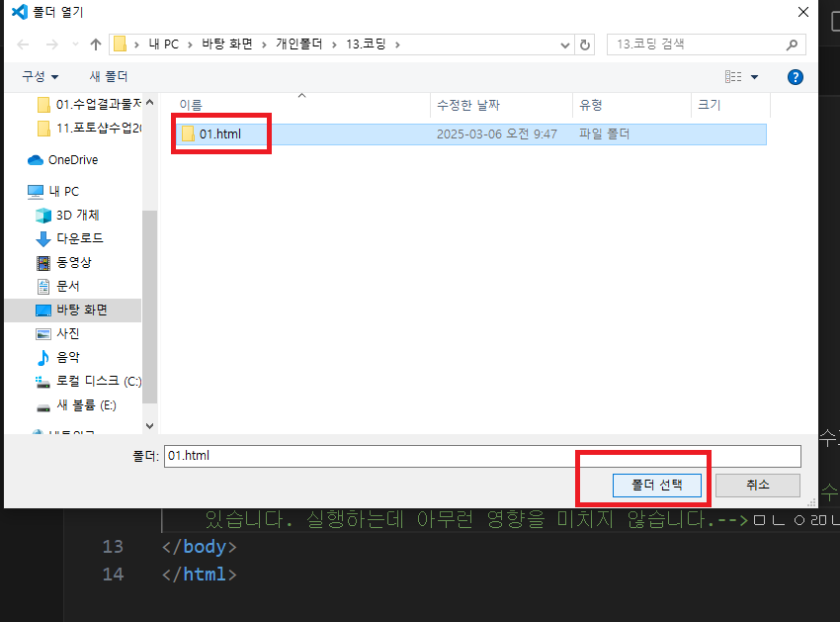Click navigation pane scrollbar thumb
This screenshot has height=622, width=840.
click(x=150, y=307)
